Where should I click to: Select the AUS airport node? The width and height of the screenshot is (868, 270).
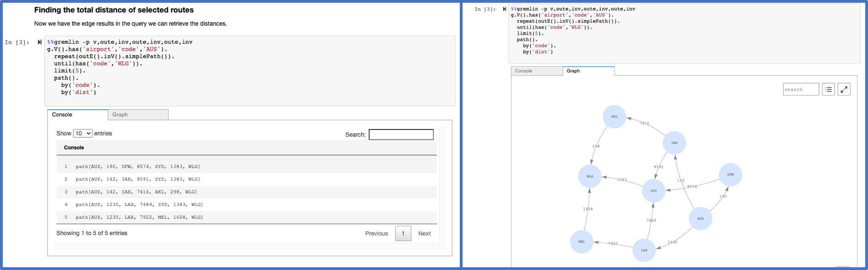(x=700, y=218)
